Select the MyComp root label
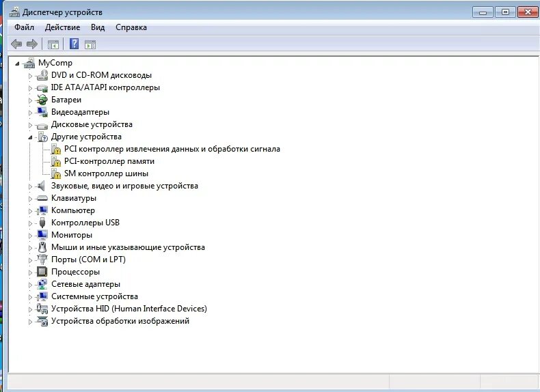 pos(55,63)
